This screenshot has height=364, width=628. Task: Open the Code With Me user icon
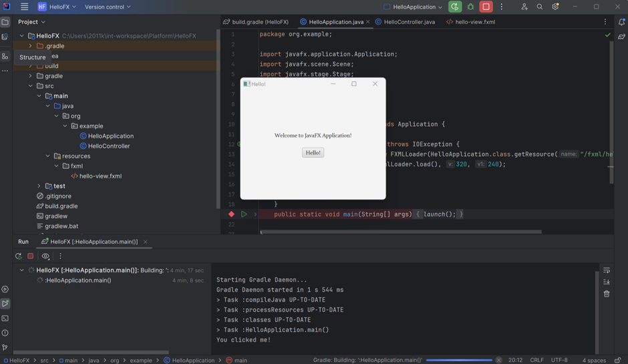tap(524, 7)
